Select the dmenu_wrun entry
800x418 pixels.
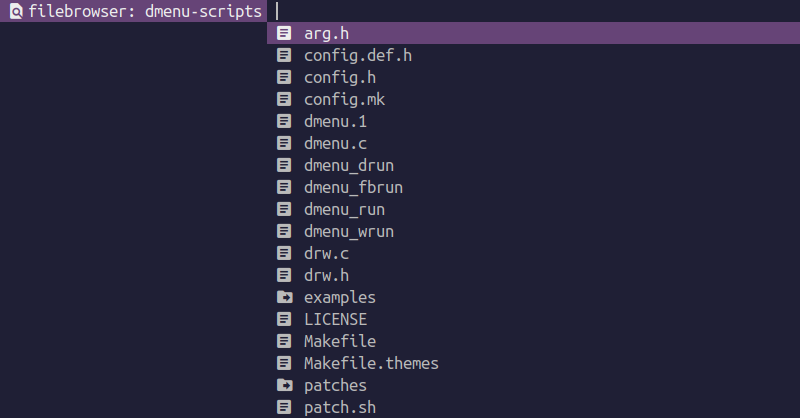533,231
